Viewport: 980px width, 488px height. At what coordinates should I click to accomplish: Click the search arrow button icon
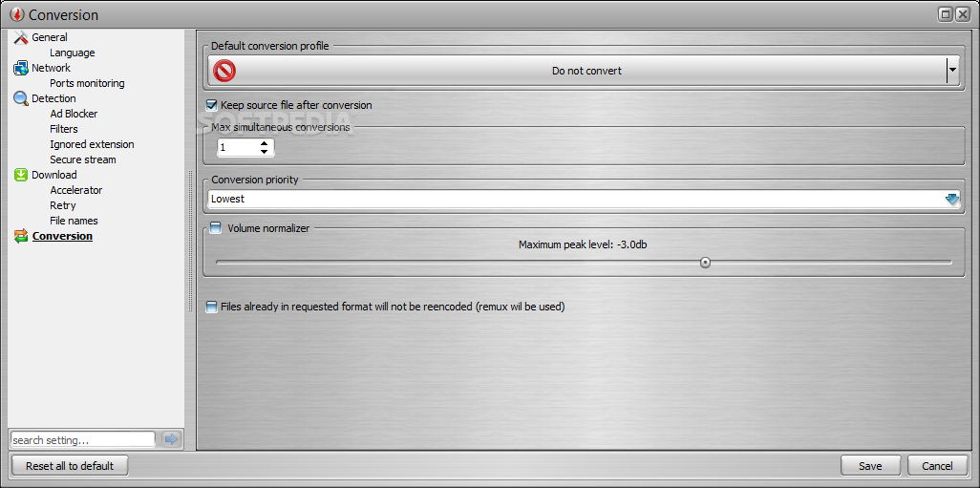[x=170, y=439]
